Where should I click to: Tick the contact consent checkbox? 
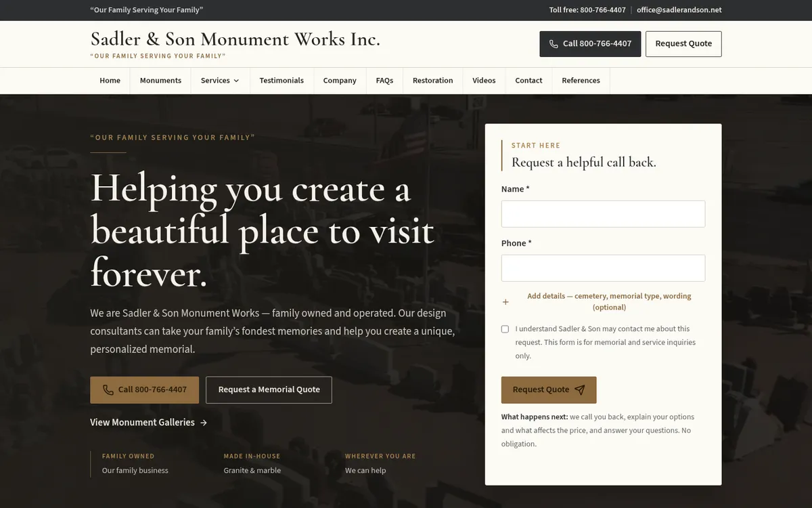[x=505, y=329]
